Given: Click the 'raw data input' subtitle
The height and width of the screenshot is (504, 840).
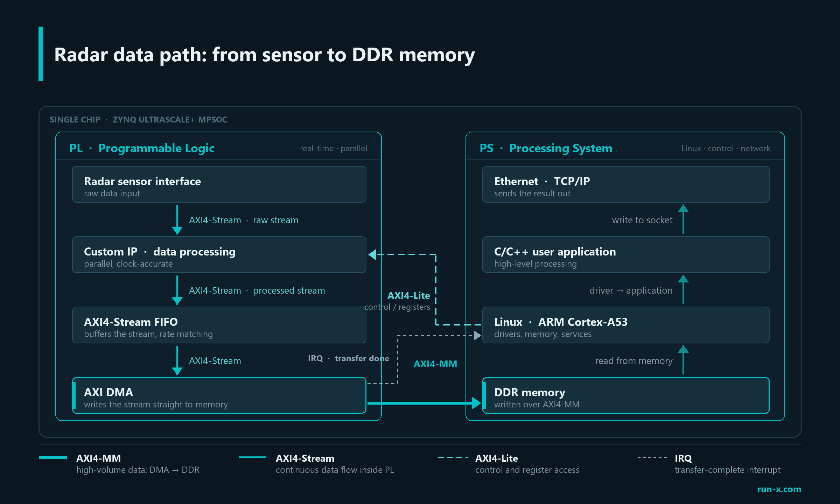Looking at the screenshot, I should [112, 194].
